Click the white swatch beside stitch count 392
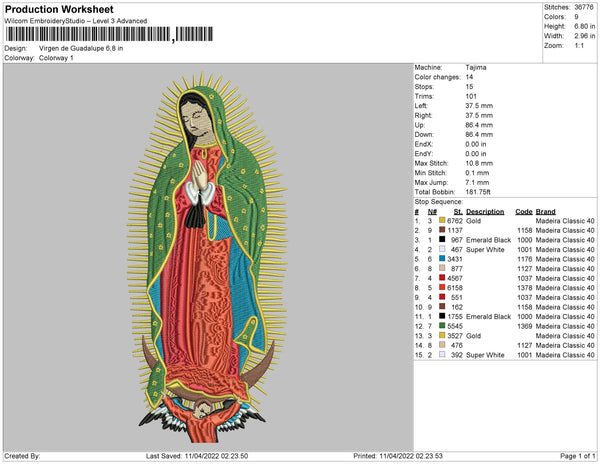Screen dimensions: 600x464 pyautogui.click(x=442, y=354)
